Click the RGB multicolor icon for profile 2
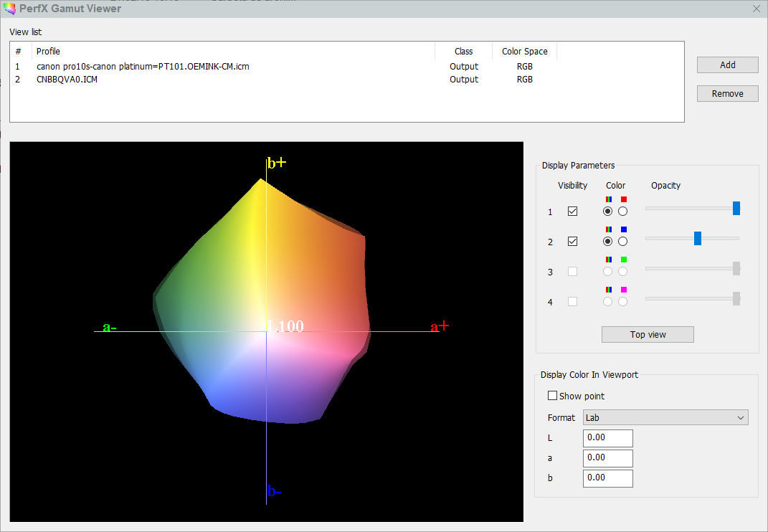The height and width of the screenshot is (532, 768). click(x=608, y=229)
